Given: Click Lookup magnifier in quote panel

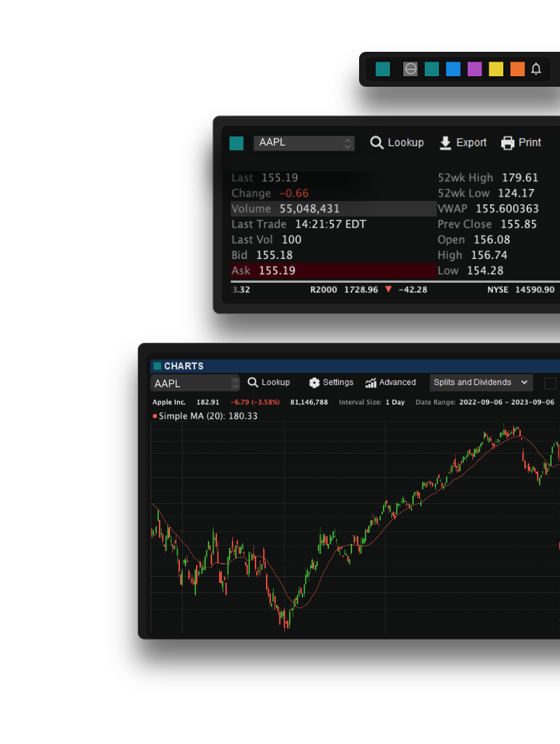Looking at the screenshot, I should pos(377,143).
